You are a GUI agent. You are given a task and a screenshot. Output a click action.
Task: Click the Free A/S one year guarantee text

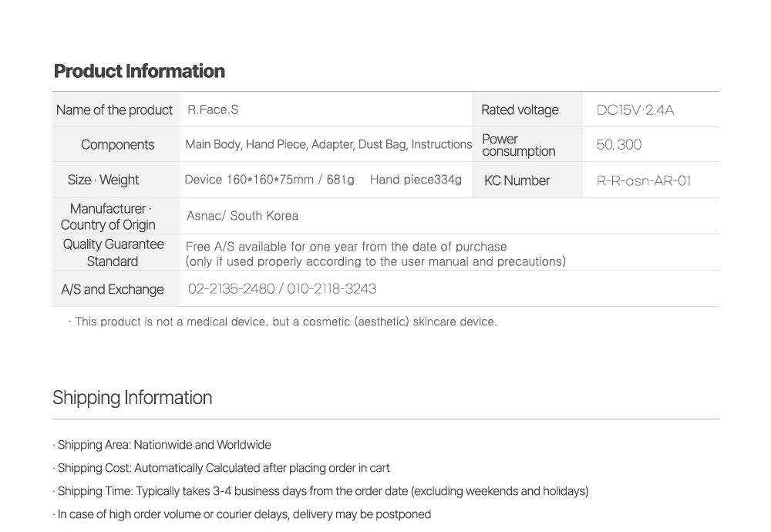(x=346, y=247)
